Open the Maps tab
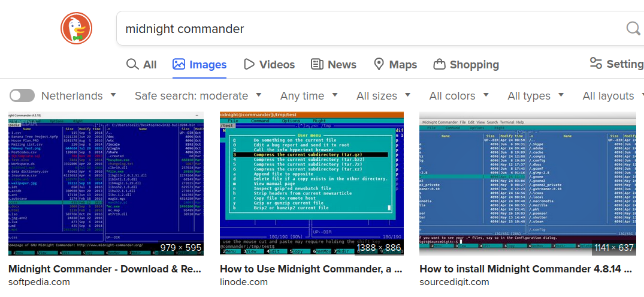The width and height of the screenshot is (644, 297). point(395,65)
